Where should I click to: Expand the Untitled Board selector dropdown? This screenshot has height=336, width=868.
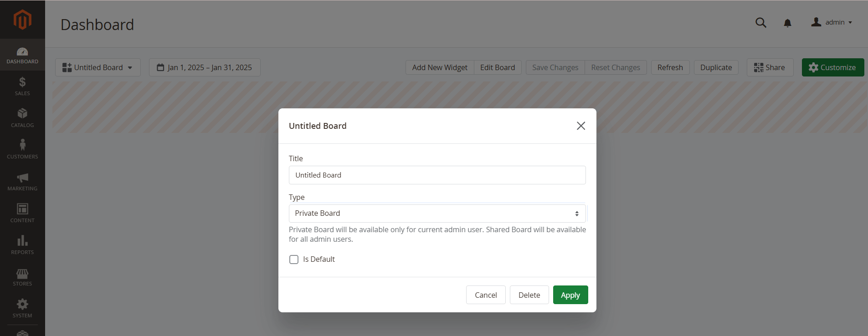point(98,67)
